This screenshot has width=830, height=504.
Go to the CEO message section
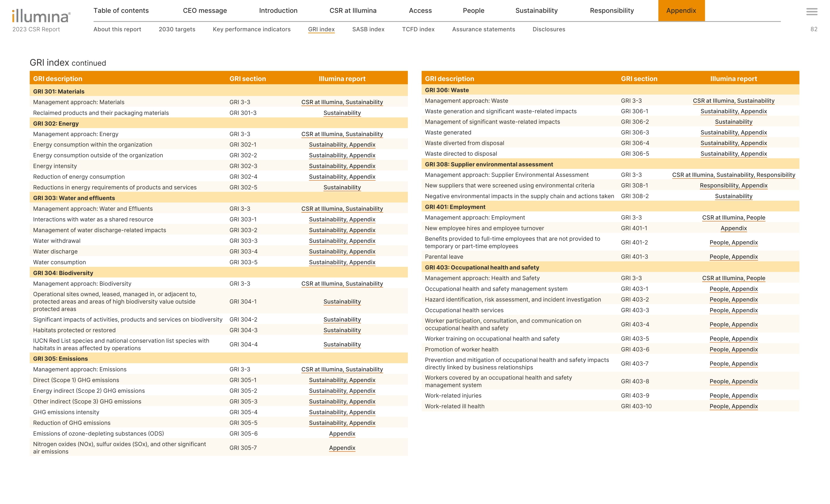(x=205, y=10)
